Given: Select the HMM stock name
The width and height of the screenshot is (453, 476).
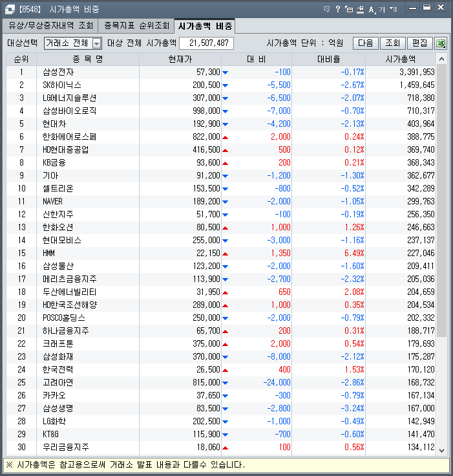Looking at the screenshot, I should pyautogui.click(x=48, y=253).
